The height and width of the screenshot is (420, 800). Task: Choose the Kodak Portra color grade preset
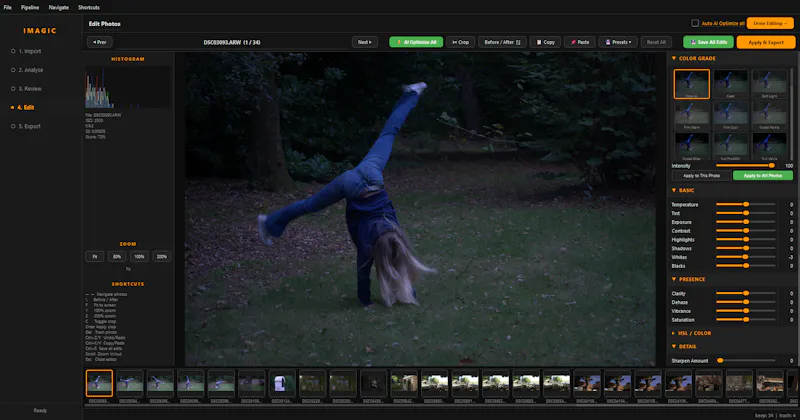point(769,115)
